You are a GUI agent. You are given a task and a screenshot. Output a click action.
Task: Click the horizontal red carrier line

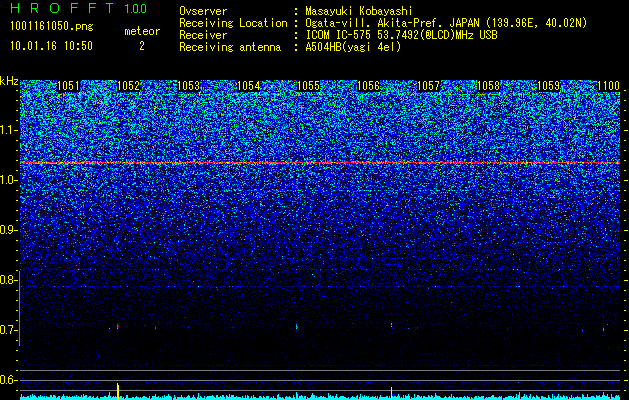click(x=320, y=162)
